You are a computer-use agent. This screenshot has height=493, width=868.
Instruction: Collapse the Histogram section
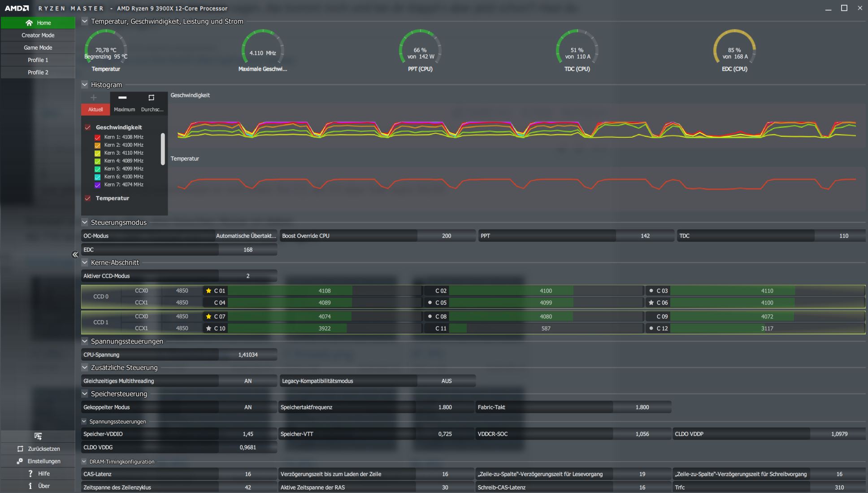tap(85, 84)
